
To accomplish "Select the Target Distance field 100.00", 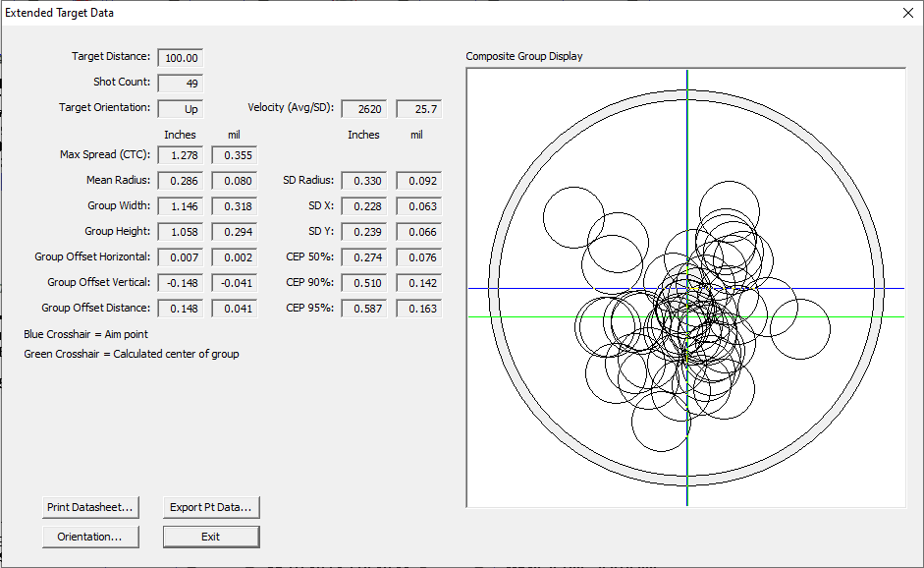I will pos(181,58).
